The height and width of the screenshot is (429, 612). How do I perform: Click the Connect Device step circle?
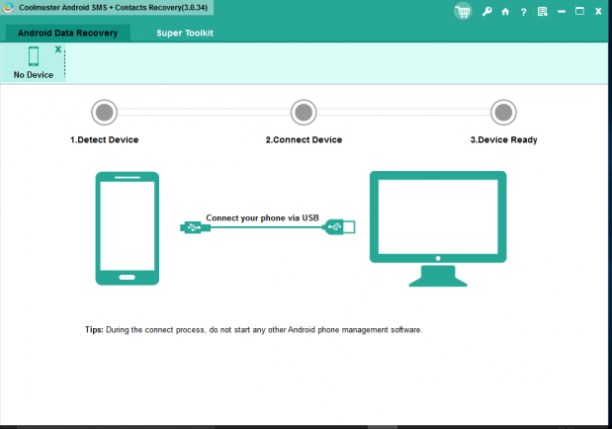pos(304,112)
